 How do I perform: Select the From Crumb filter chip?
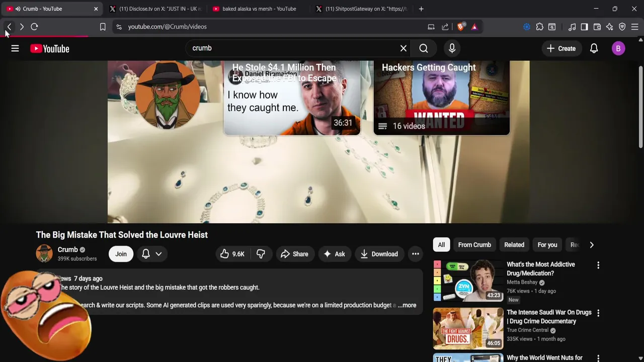click(x=474, y=245)
